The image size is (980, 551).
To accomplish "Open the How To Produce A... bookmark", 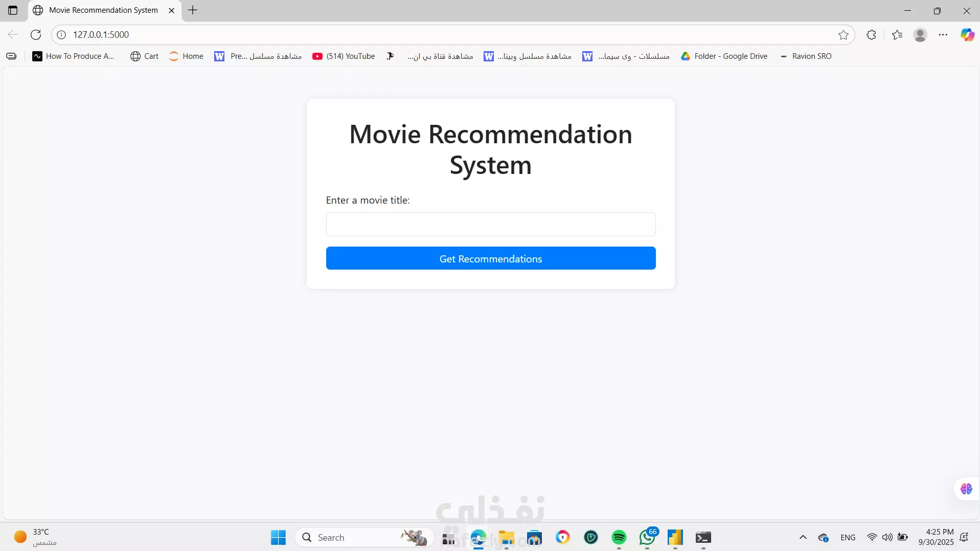I will click(x=73, y=56).
